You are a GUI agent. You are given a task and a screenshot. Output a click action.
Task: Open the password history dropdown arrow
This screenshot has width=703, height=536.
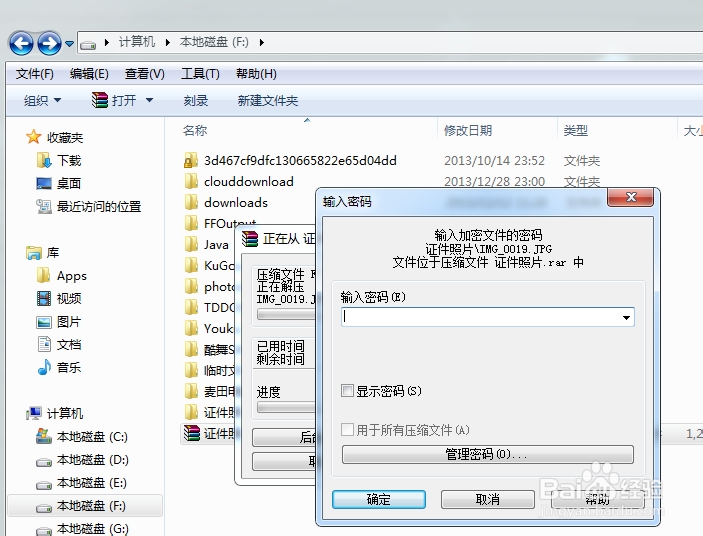[626, 317]
